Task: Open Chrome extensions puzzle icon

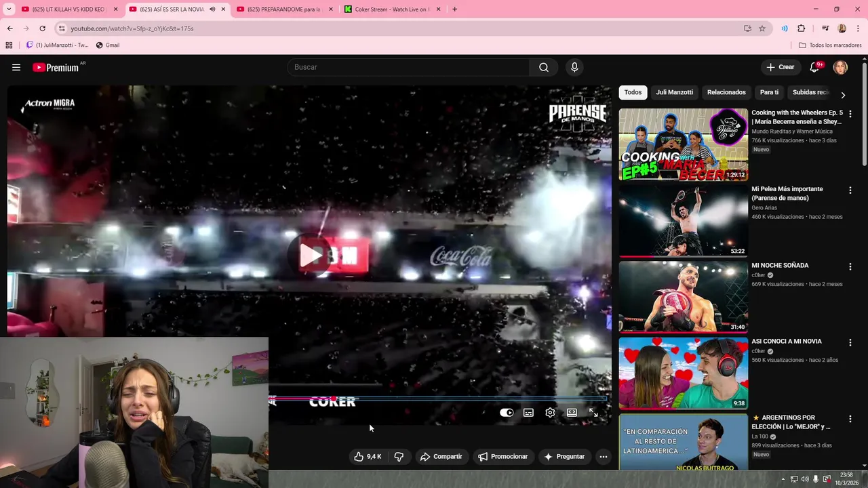Action: [x=801, y=28]
